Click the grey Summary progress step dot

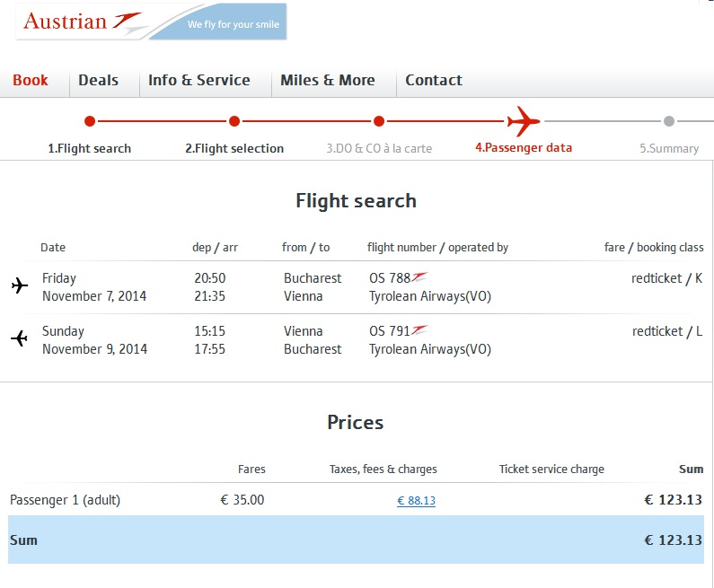tap(669, 121)
